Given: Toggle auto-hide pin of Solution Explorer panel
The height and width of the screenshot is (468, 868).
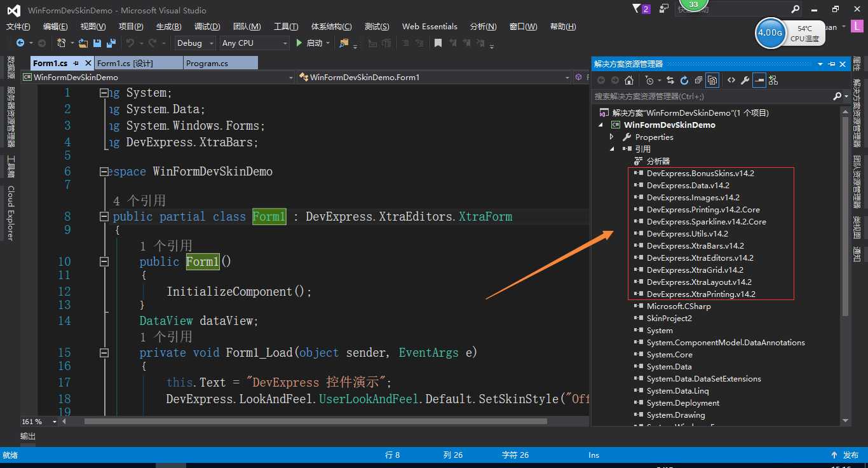Looking at the screenshot, I should coord(831,64).
